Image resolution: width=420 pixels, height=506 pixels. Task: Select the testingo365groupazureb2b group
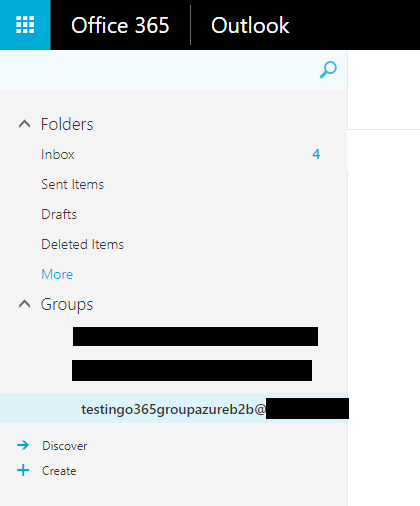point(174,408)
